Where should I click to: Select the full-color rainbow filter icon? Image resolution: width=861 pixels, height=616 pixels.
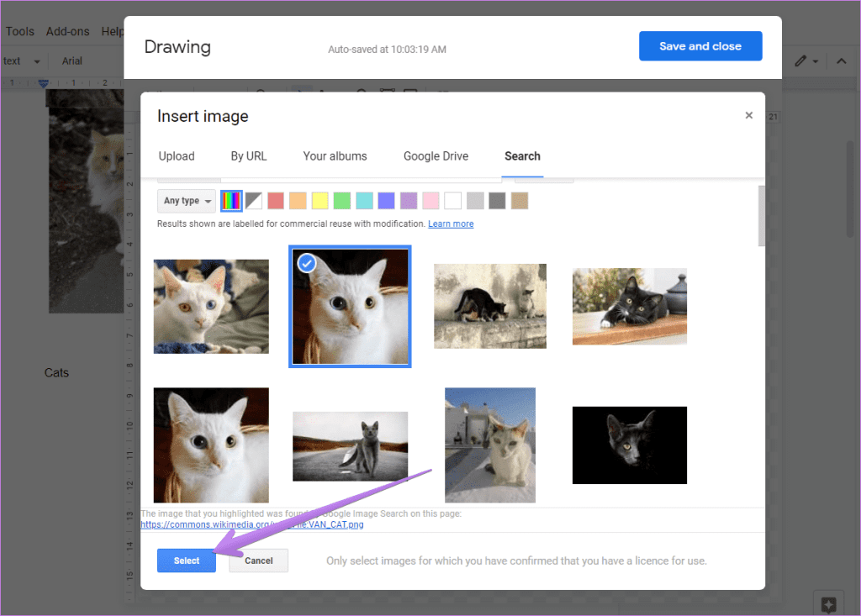[230, 201]
